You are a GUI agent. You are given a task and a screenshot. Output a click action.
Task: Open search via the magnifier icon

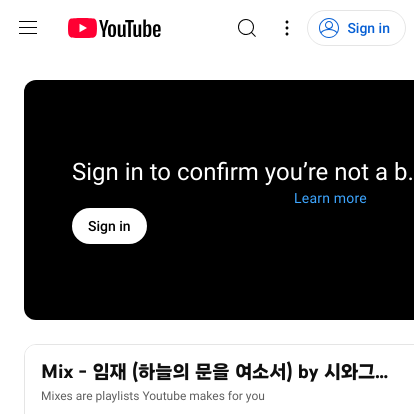pyautogui.click(x=247, y=28)
